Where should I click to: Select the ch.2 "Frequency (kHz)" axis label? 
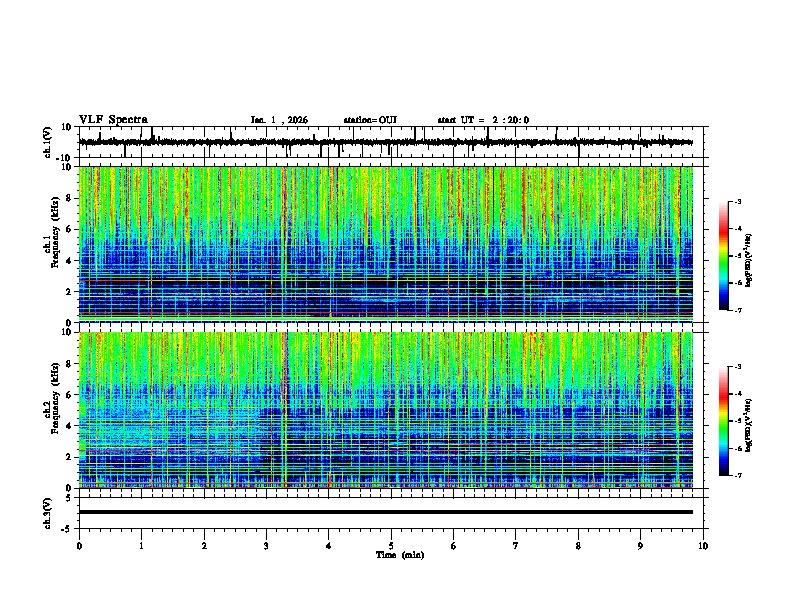point(55,398)
